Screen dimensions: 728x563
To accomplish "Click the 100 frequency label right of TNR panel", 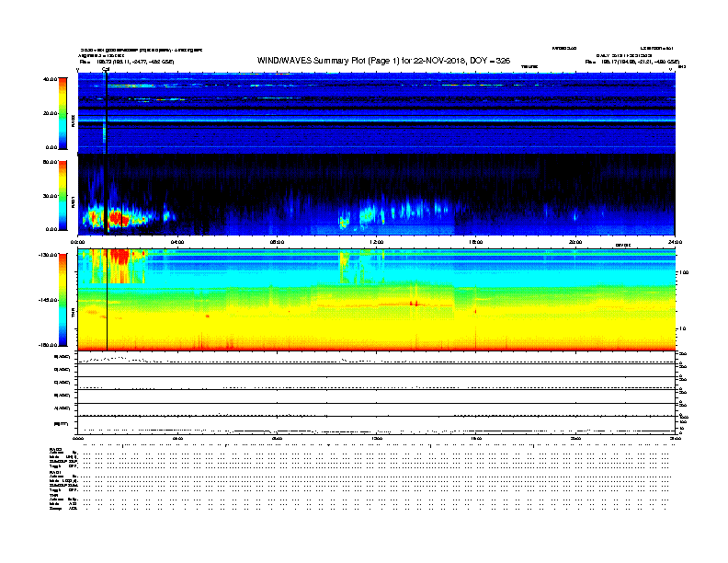I will 684,272.
